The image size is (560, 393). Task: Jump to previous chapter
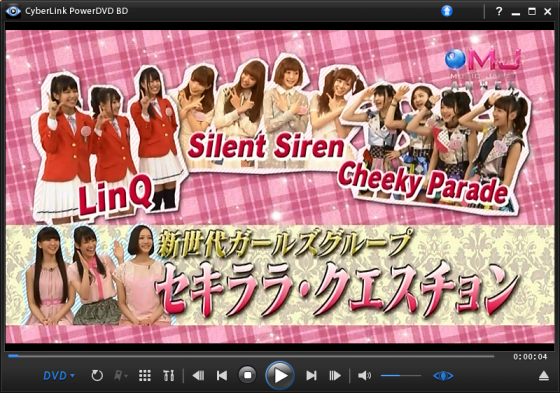[222, 375]
